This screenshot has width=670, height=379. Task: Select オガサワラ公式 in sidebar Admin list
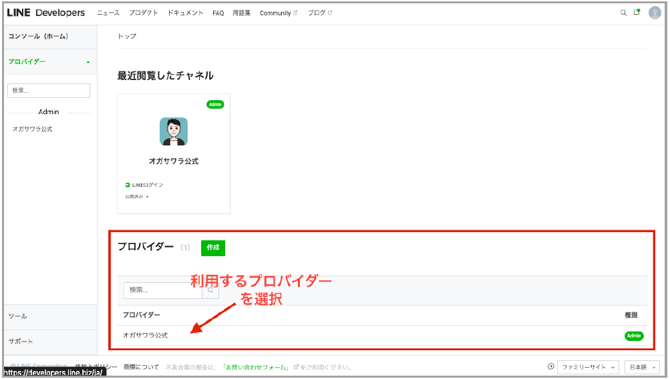pos(32,129)
